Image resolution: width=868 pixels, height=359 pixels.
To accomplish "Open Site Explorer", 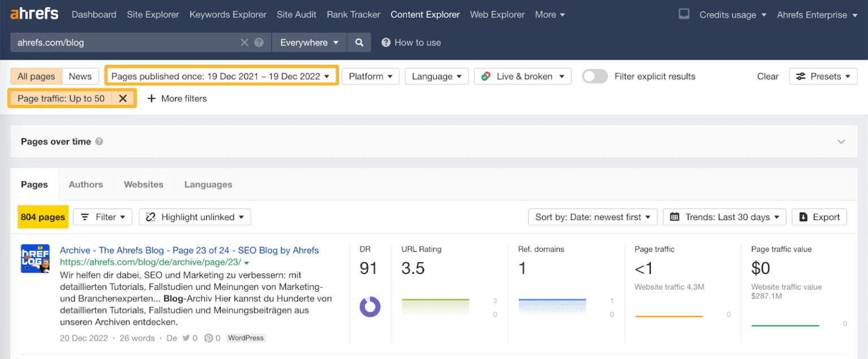I will pos(153,15).
